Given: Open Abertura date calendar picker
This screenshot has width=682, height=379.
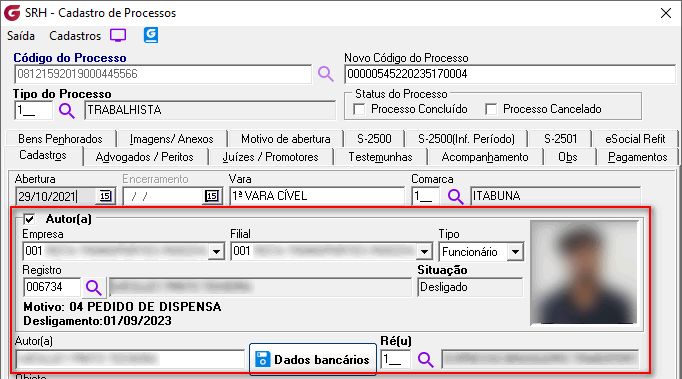Looking at the screenshot, I should coord(105,196).
